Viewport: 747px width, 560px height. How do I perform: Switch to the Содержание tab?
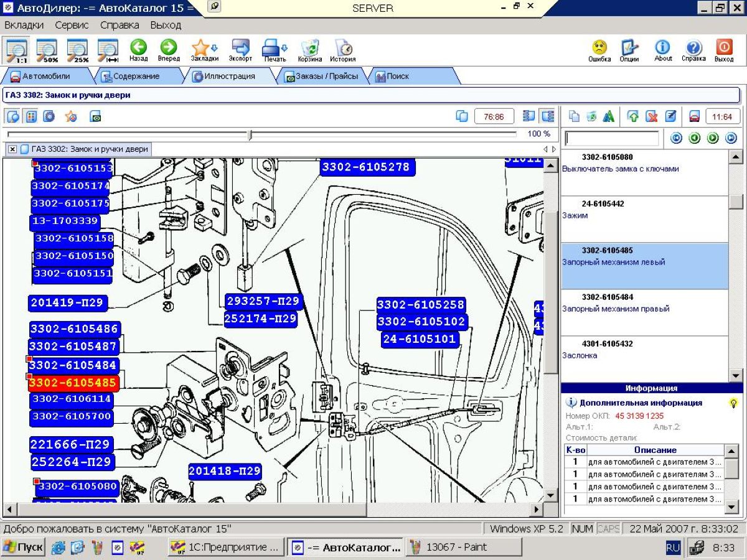click(136, 77)
